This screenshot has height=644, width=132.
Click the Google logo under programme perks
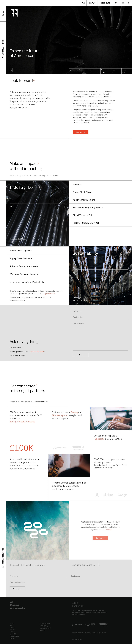(122, 495)
